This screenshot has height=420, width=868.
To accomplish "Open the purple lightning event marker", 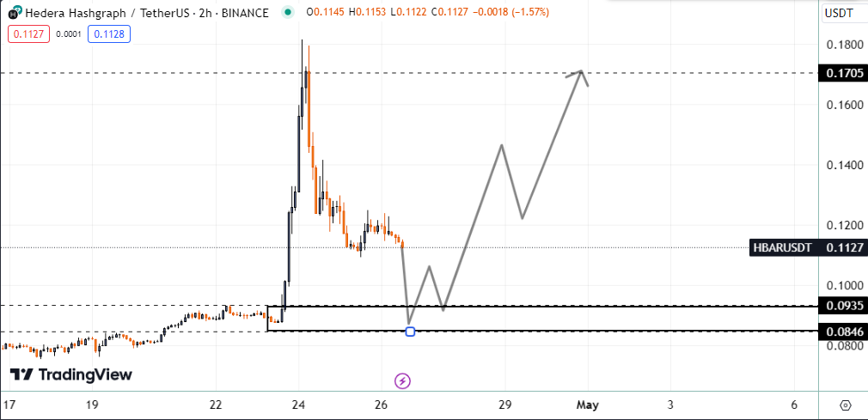I will [401, 380].
